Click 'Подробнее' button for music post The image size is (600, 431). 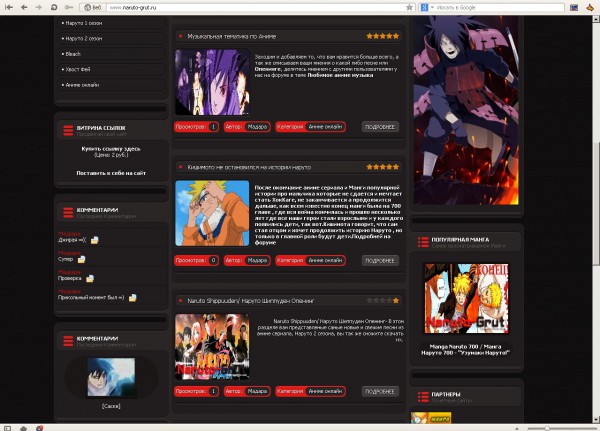(380, 127)
